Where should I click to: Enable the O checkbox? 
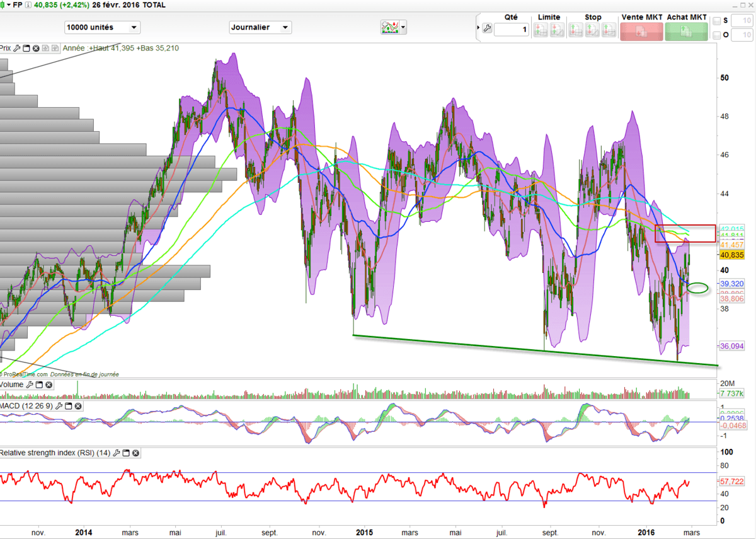[716, 35]
